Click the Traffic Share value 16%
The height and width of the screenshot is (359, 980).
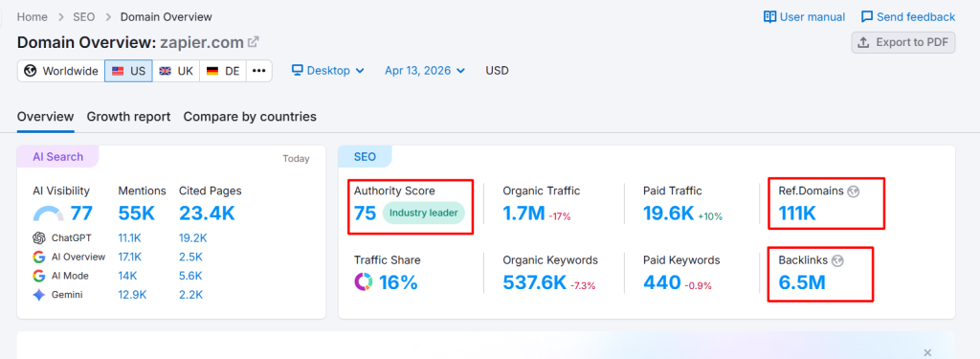pos(398,282)
